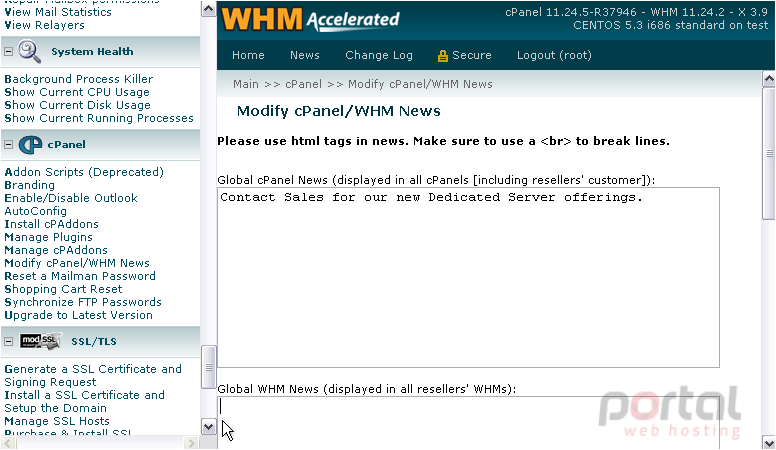Open Install cPAddons

tap(51, 224)
